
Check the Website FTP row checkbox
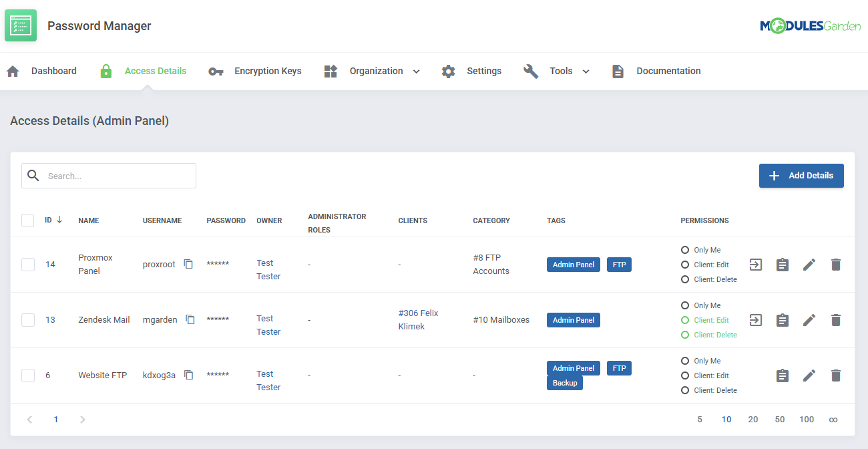[x=28, y=376]
